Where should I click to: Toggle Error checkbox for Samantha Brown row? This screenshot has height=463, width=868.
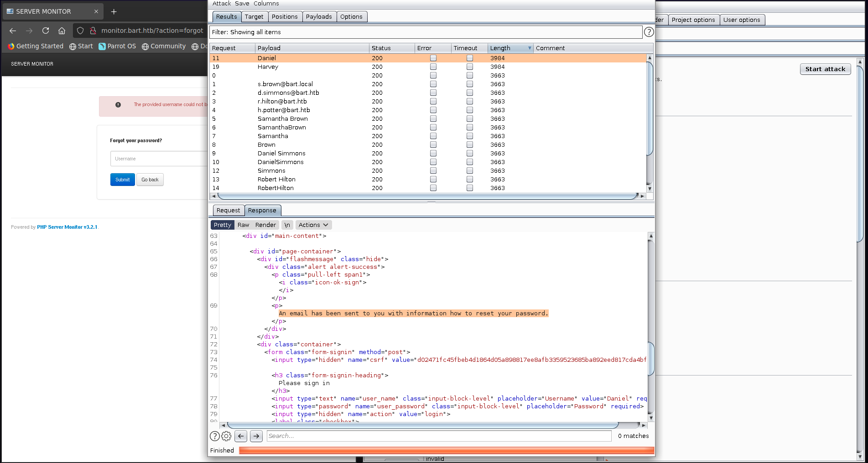433,118
